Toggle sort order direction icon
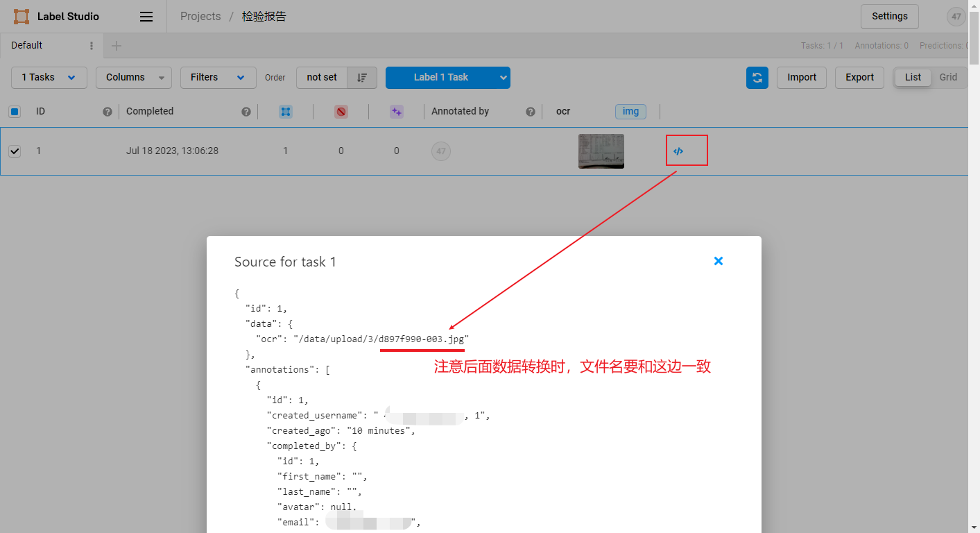This screenshot has height=533, width=980. click(x=362, y=78)
